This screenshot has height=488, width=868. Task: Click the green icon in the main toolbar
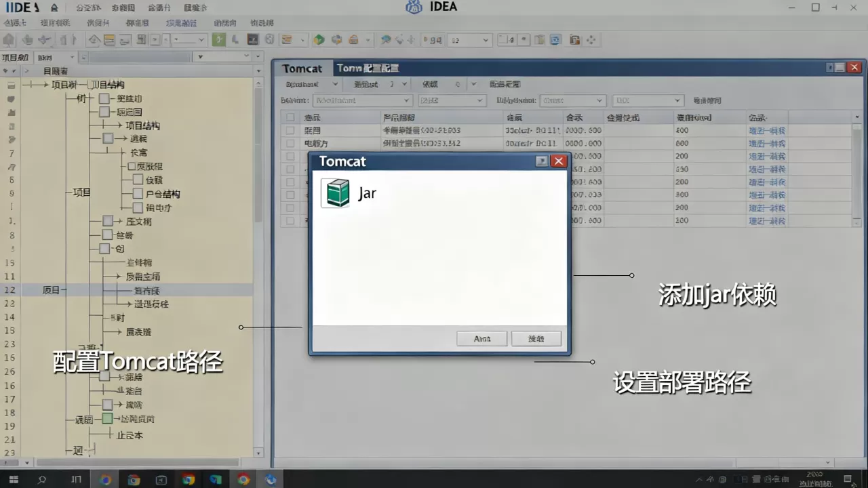[218, 40]
